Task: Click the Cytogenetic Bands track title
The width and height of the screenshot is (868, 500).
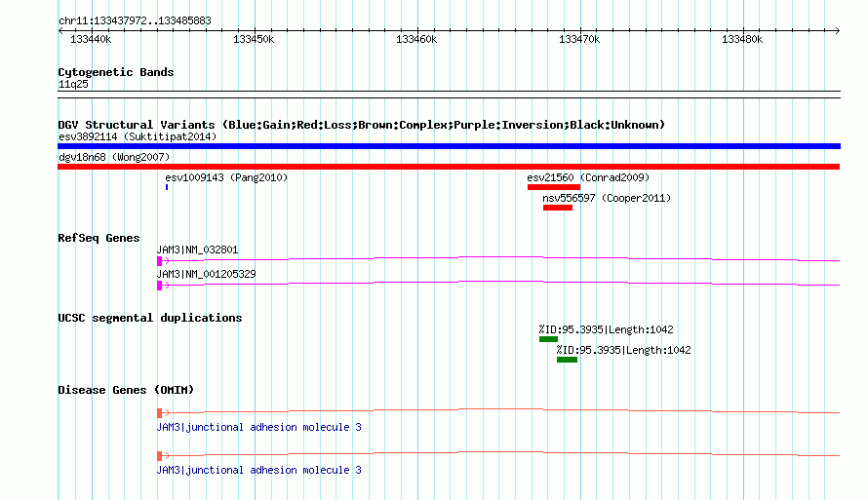Action: pyautogui.click(x=116, y=72)
